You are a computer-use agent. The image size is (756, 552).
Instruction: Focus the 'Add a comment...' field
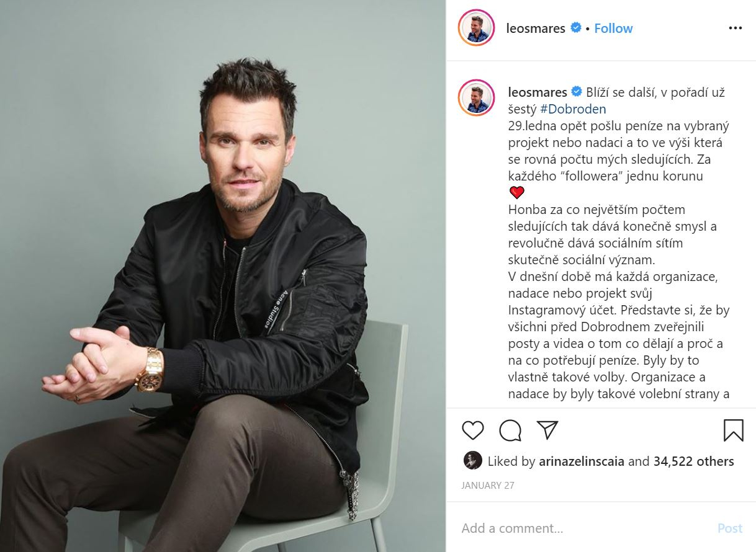(583, 528)
